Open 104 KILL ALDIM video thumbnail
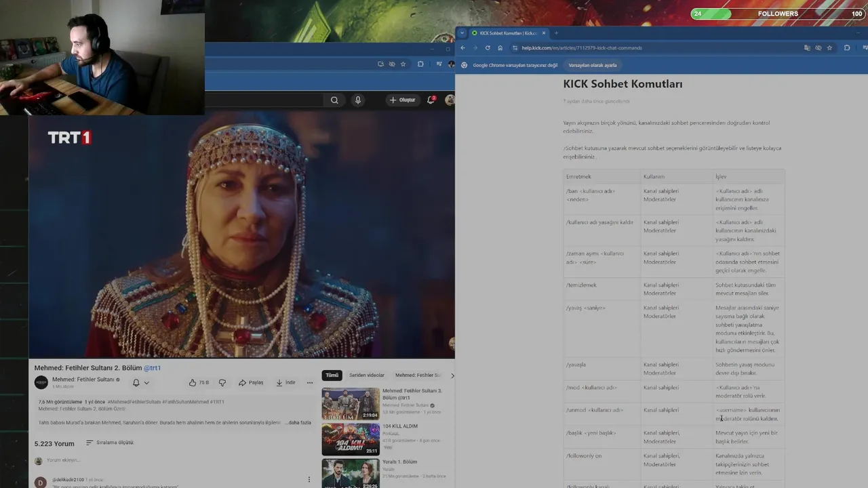This screenshot has width=868, height=488. (x=351, y=439)
